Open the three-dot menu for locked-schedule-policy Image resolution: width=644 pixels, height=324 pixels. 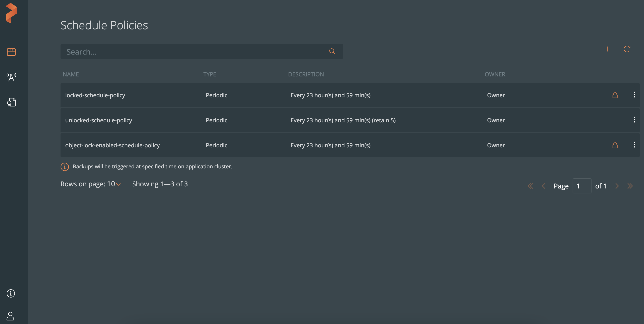(x=634, y=95)
